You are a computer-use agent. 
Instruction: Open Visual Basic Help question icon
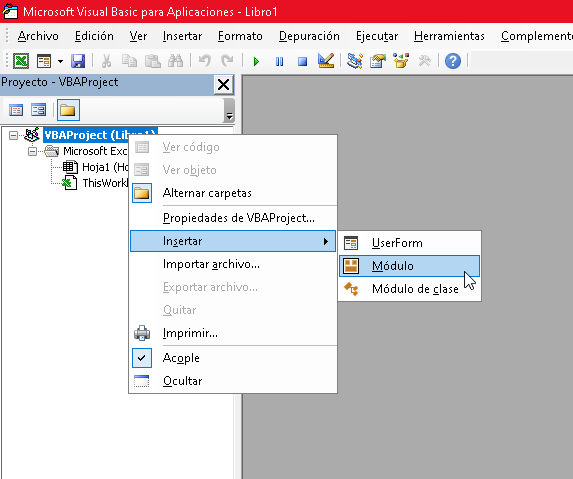[x=453, y=61]
